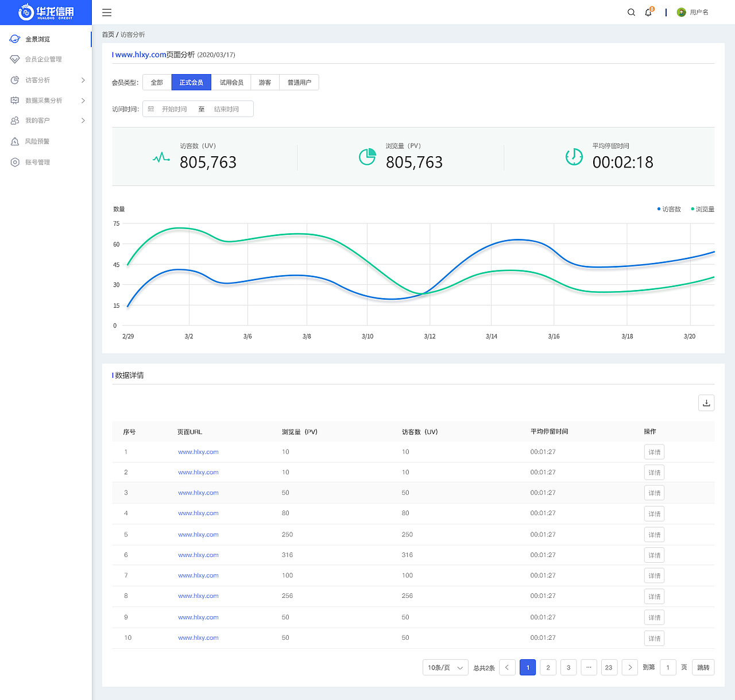Click the 256 UV value in row 8
Image resolution: width=735 pixels, height=700 pixels.
[407, 596]
